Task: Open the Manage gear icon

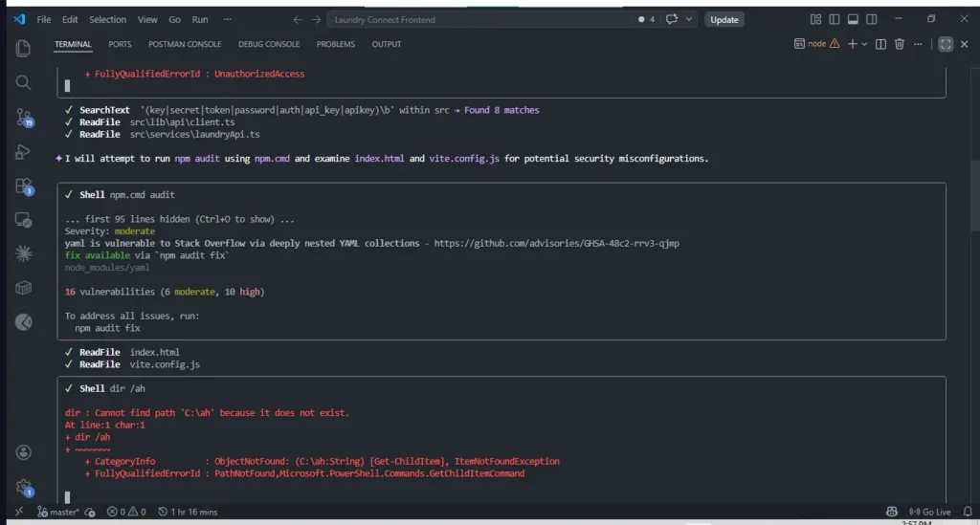Action: click(x=24, y=488)
